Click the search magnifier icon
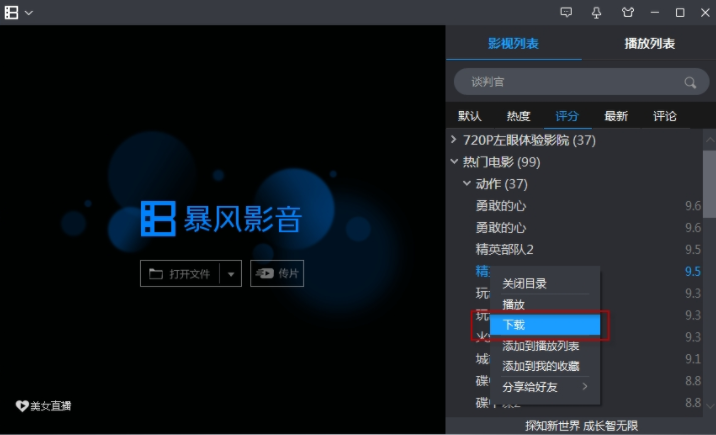716x435 pixels. [x=690, y=82]
